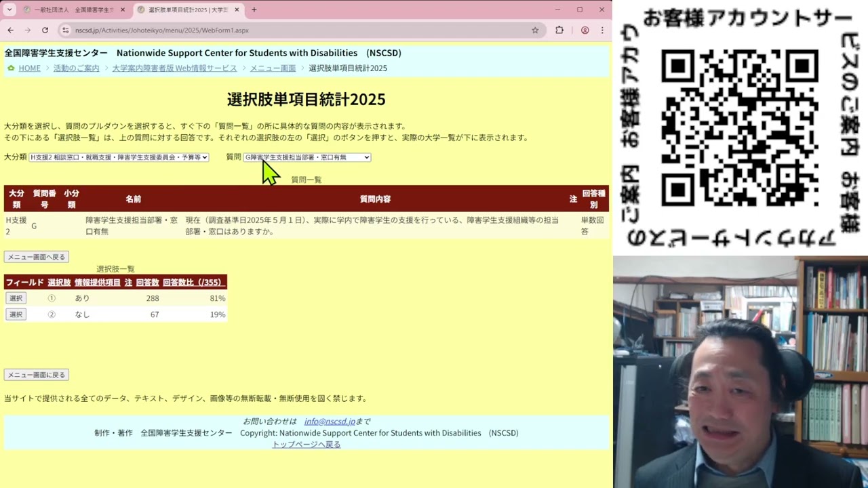Close the first tab 一般社団法人
The width and height of the screenshot is (868, 488).
coord(123,9)
